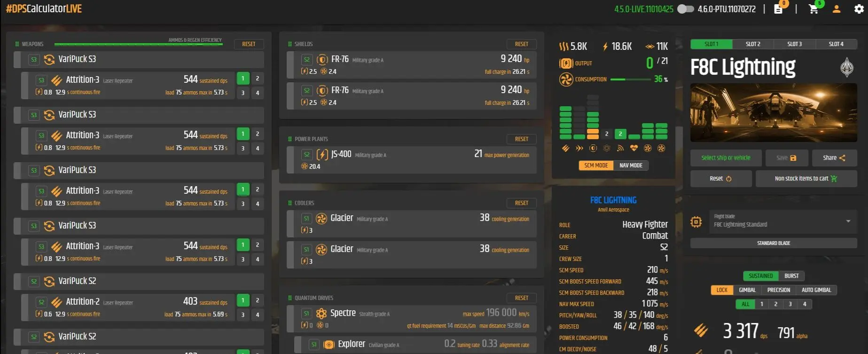This screenshot has height=354, width=868.
Task: Click the F8C Lightning ship image
Action: [773, 113]
